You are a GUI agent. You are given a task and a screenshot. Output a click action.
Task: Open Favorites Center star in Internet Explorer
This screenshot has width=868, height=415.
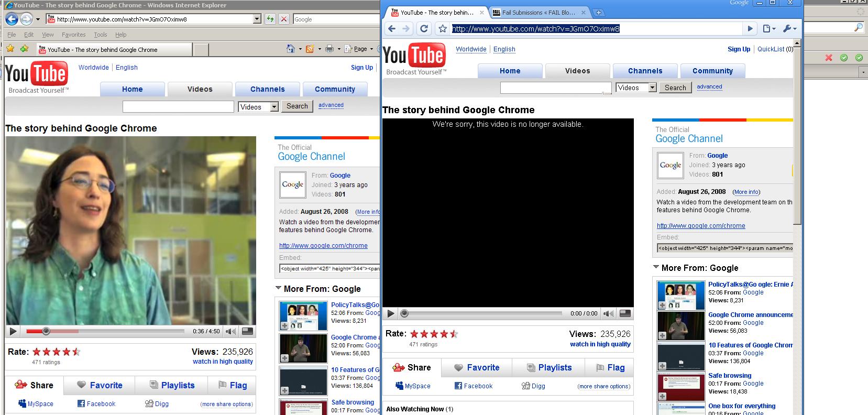[x=10, y=49]
